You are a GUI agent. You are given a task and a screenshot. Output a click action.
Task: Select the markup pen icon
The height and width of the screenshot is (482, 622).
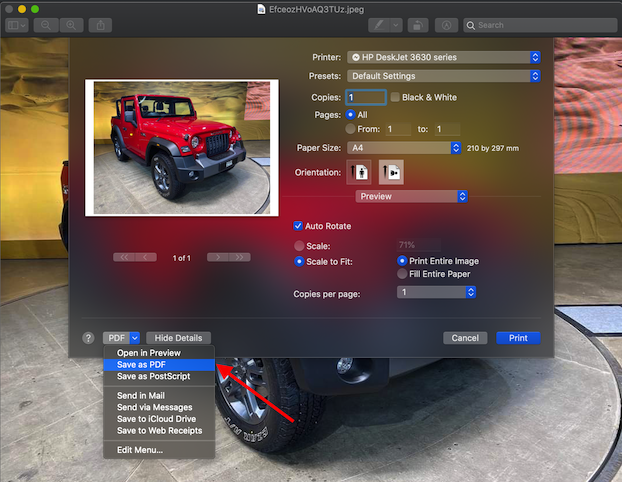point(379,25)
